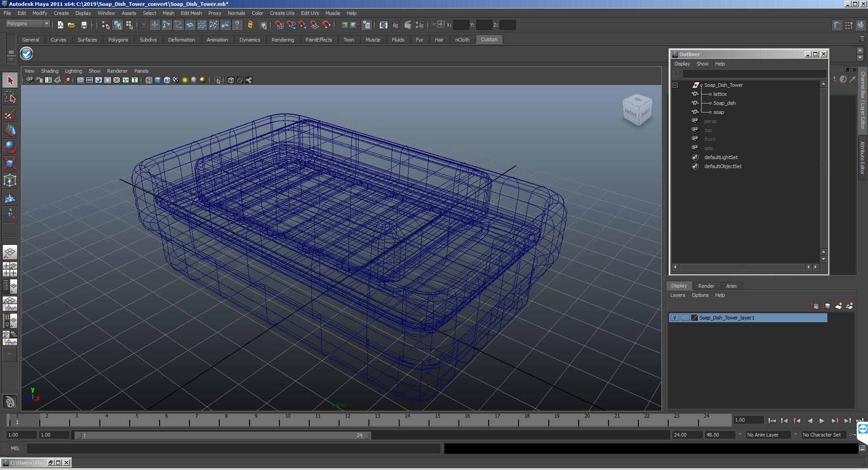The image size is (868, 470).
Task: Click the Custom shelf checkmark button
Action: 27,54
